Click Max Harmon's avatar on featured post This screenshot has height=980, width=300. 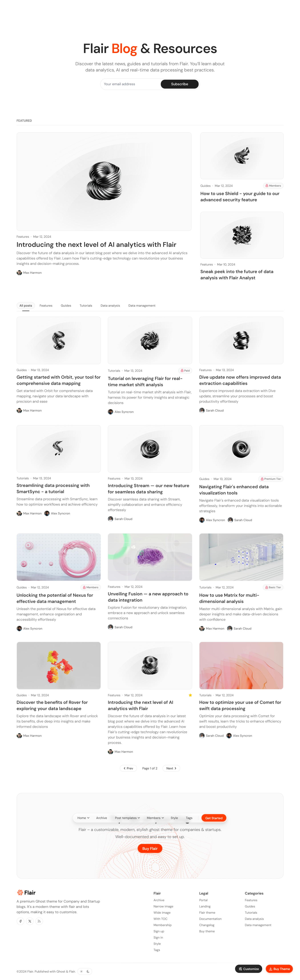pos(19,272)
